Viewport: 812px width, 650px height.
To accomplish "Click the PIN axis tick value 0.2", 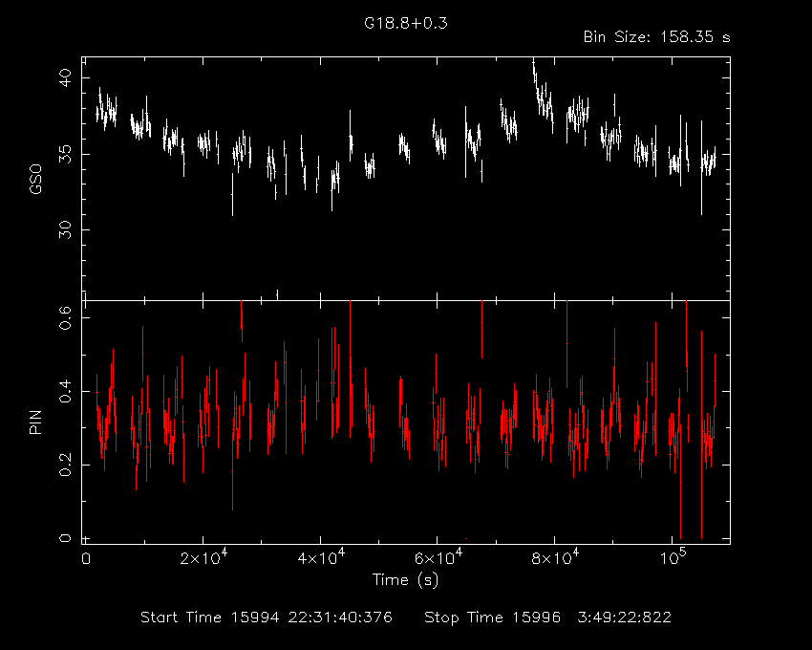I will click(x=65, y=465).
